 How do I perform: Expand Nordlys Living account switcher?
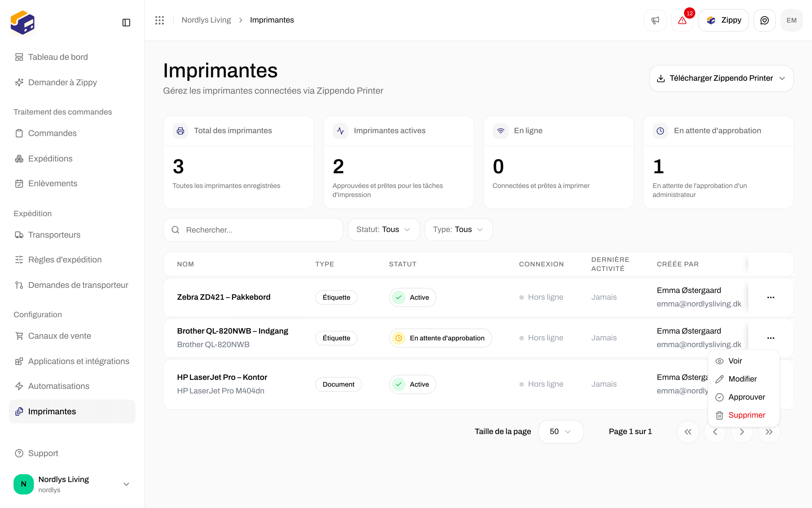[72, 484]
